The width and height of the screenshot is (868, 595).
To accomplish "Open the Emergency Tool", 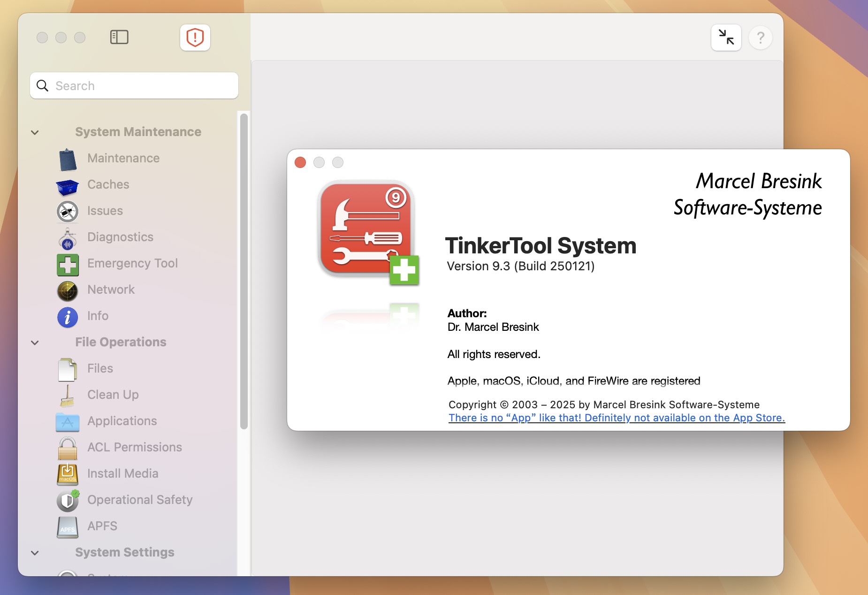I will coord(133,263).
